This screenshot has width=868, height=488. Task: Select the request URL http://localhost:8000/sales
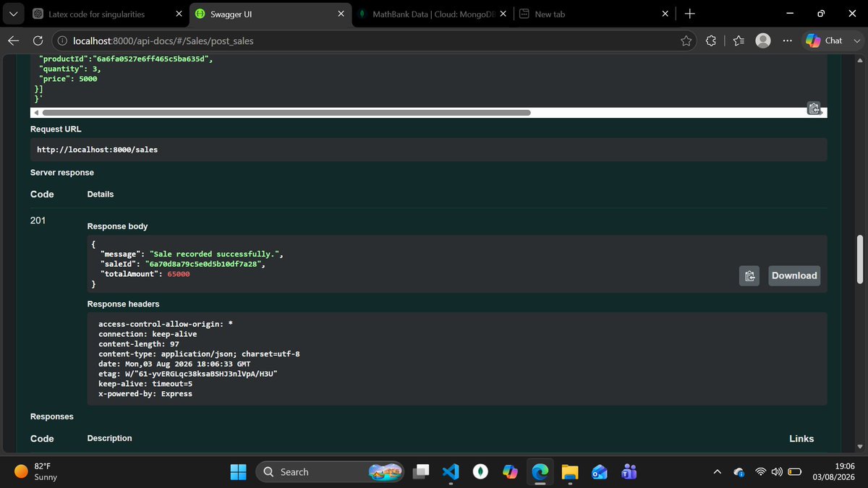[x=97, y=150]
